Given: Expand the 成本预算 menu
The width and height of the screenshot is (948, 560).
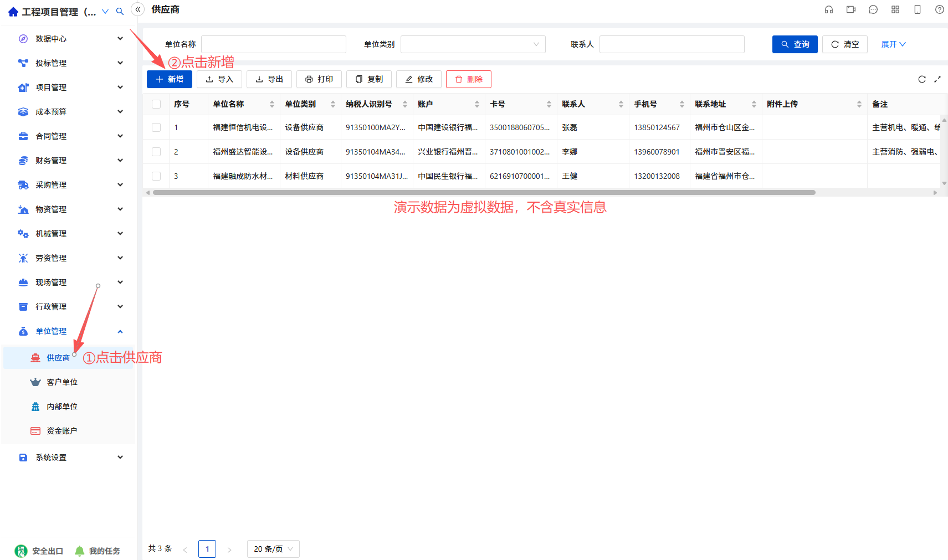Looking at the screenshot, I should pos(69,112).
